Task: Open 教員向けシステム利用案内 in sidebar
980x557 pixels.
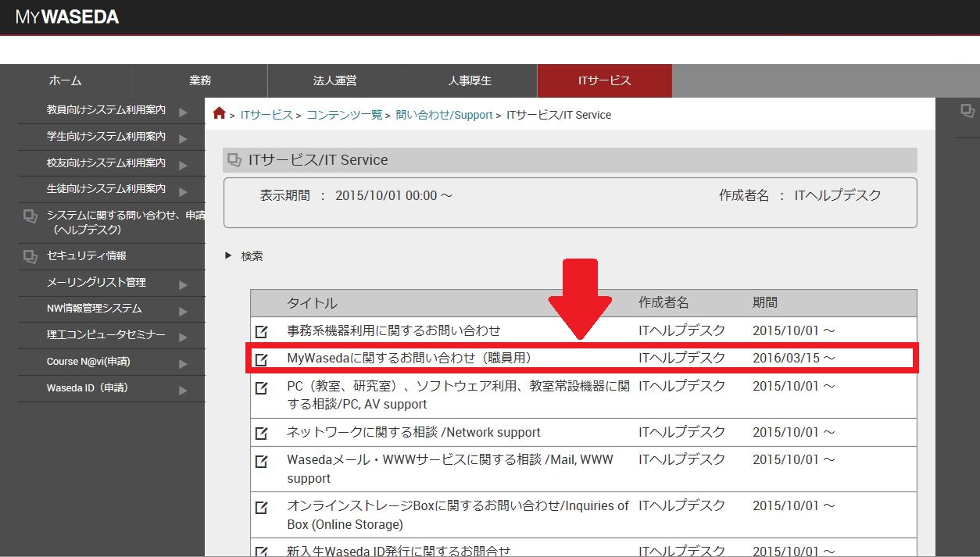Action: point(106,110)
